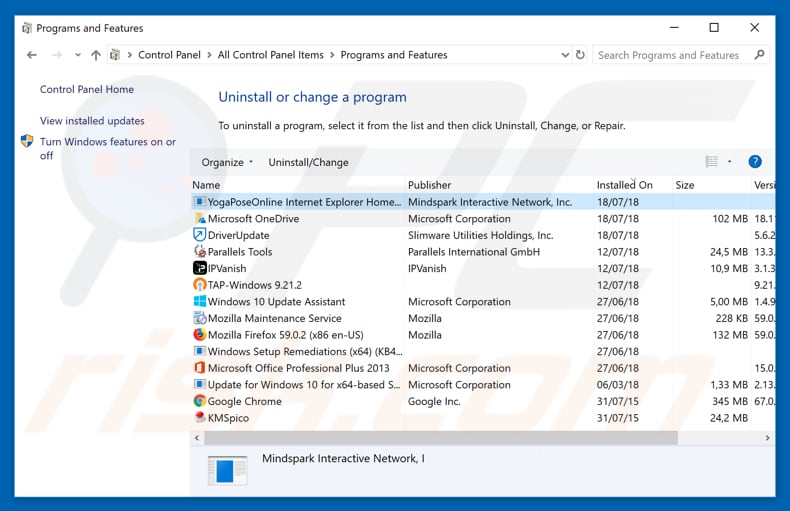Screen dimensions: 790x511
Task: Open the recent locations dropdown arrow
Action: pyautogui.click(x=78, y=55)
